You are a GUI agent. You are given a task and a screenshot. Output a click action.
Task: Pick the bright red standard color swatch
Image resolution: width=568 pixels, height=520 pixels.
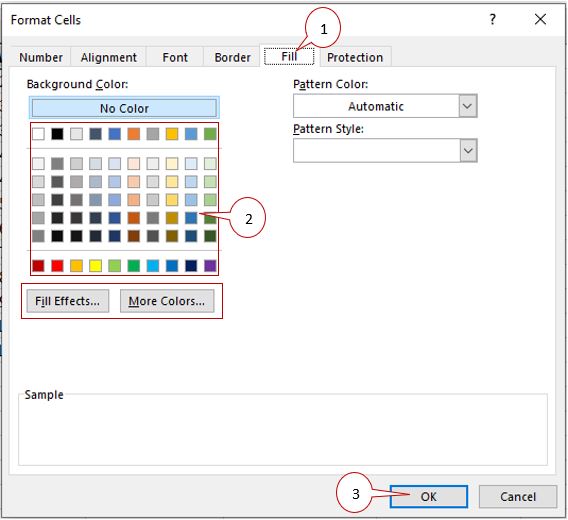57,266
